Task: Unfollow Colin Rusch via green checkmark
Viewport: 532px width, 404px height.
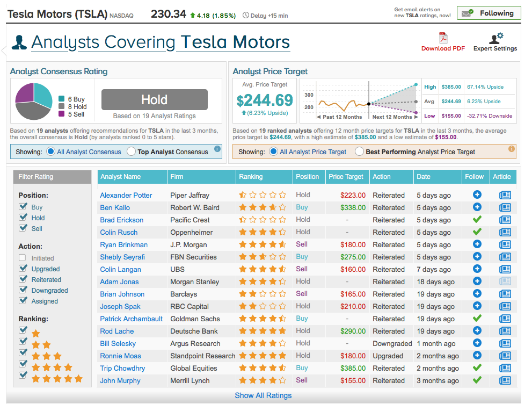Action: (x=477, y=232)
